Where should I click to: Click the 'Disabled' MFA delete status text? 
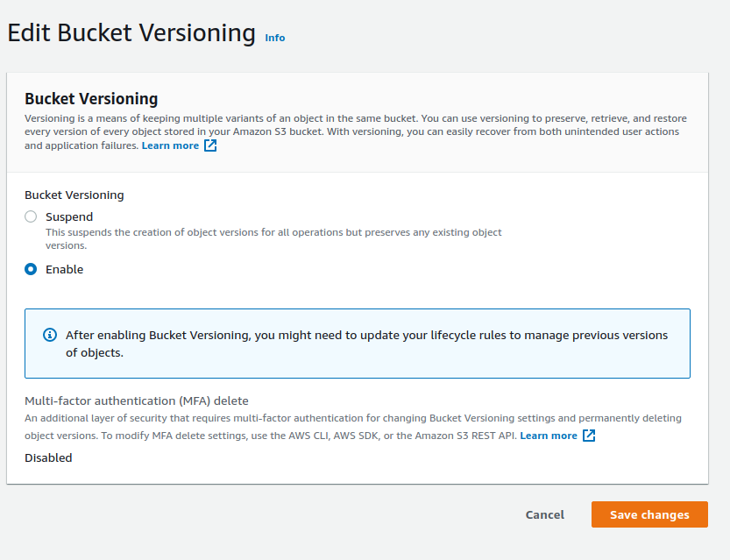click(48, 457)
